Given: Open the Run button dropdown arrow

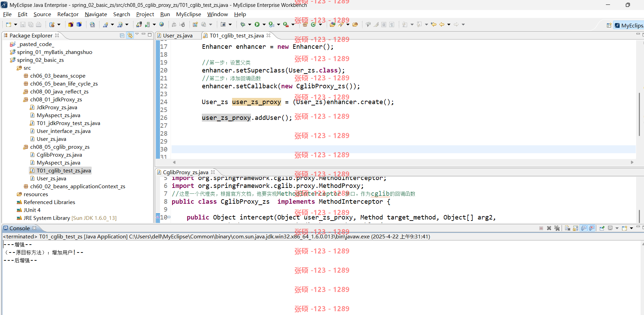Looking at the screenshot, I should pos(264,24).
